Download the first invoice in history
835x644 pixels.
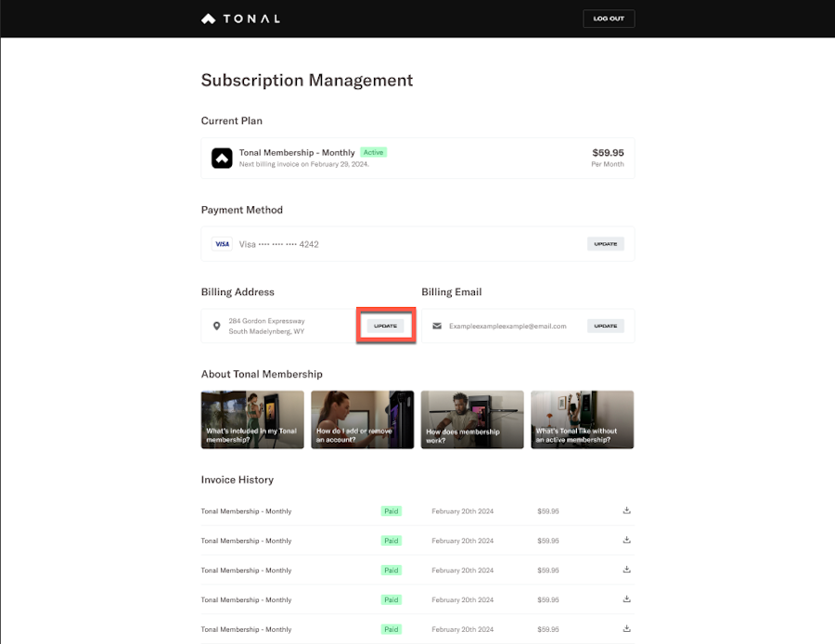point(627,510)
